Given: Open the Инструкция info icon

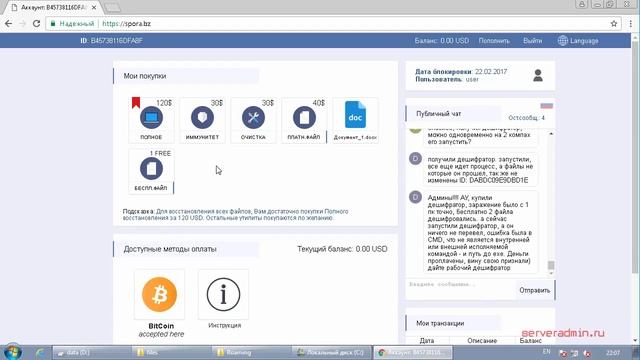Looking at the screenshot, I should (x=223, y=294).
